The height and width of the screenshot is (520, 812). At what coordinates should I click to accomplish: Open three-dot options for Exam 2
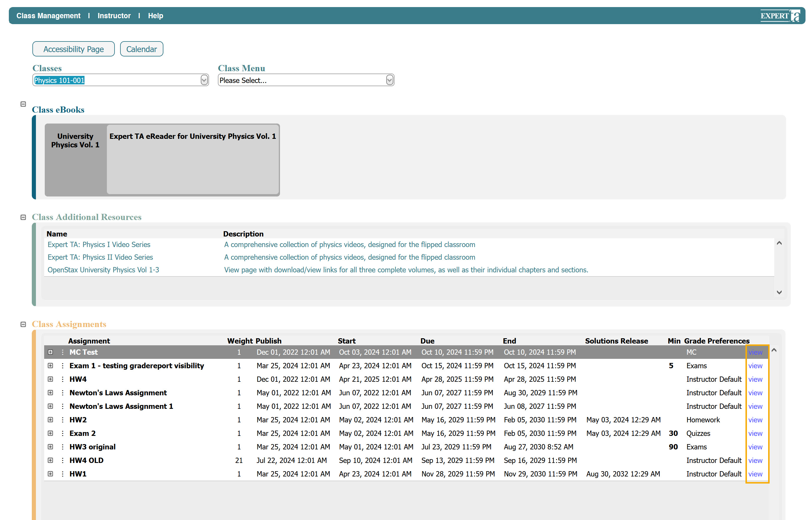[x=62, y=433]
